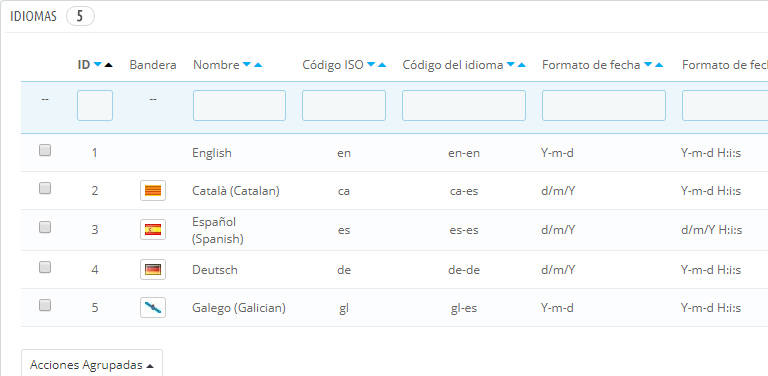The height and width of the screenshot is (376, 768).
Task: Click the Galician flag icon
Action: (x=153, y=307)
